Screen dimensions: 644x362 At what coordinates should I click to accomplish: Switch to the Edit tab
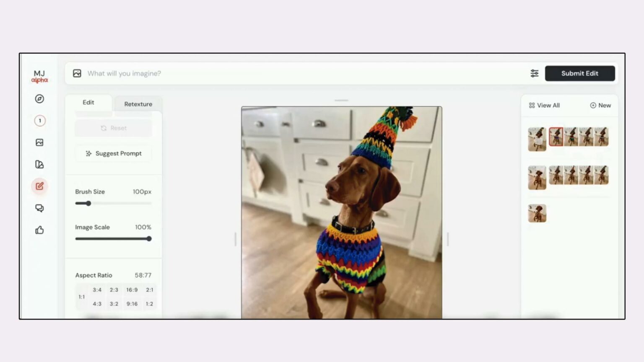[88, 103]
